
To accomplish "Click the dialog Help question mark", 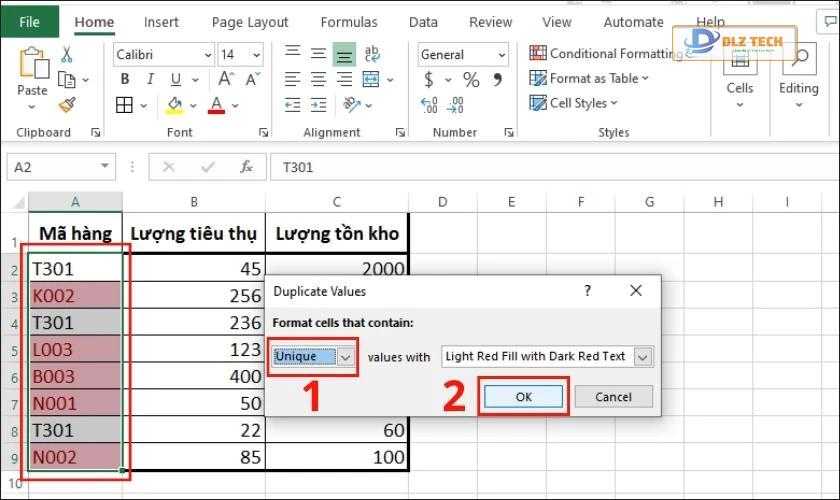I will (x=588, y=291).
